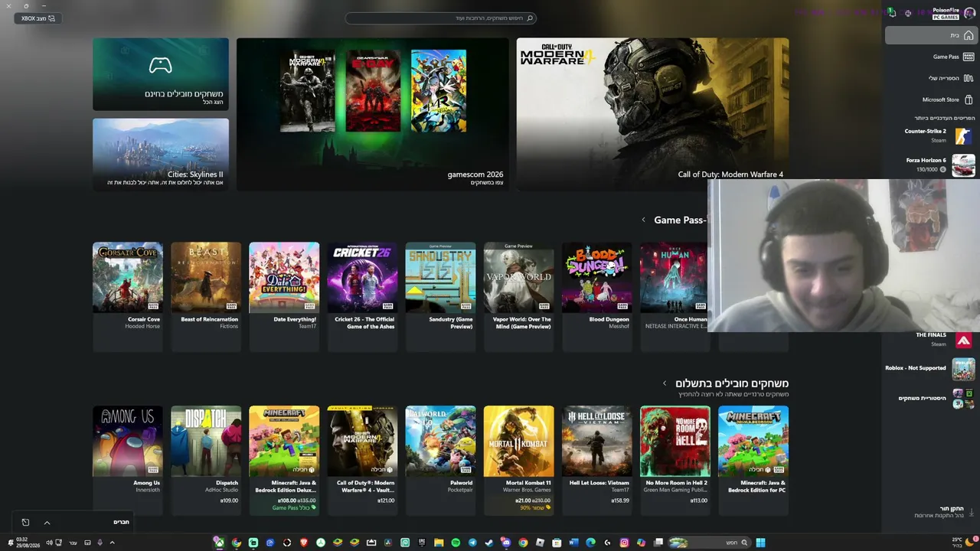Viewport: 980px width, 551px height.
Task: Expand the leading paid games section
Action: (x=665, y=383)
